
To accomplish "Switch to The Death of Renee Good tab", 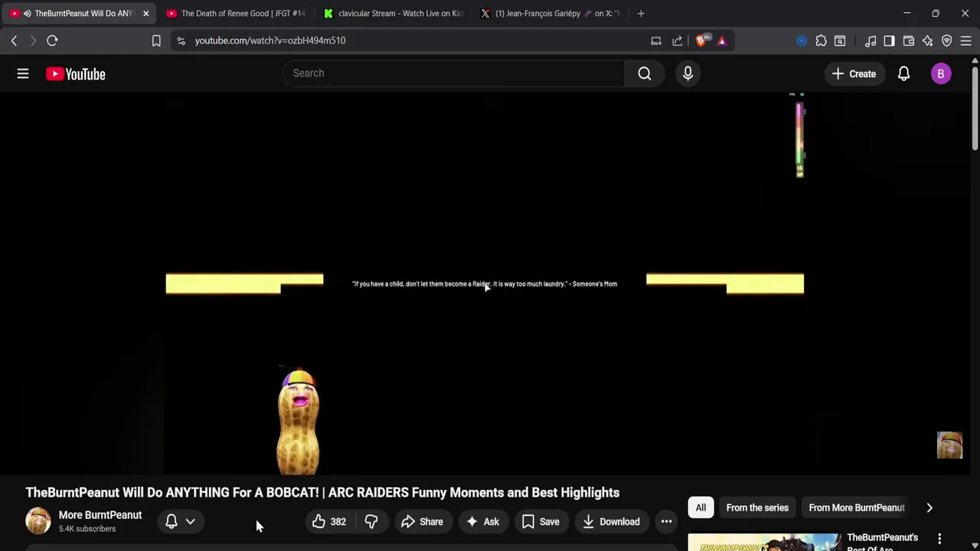I will pos(236,13).
